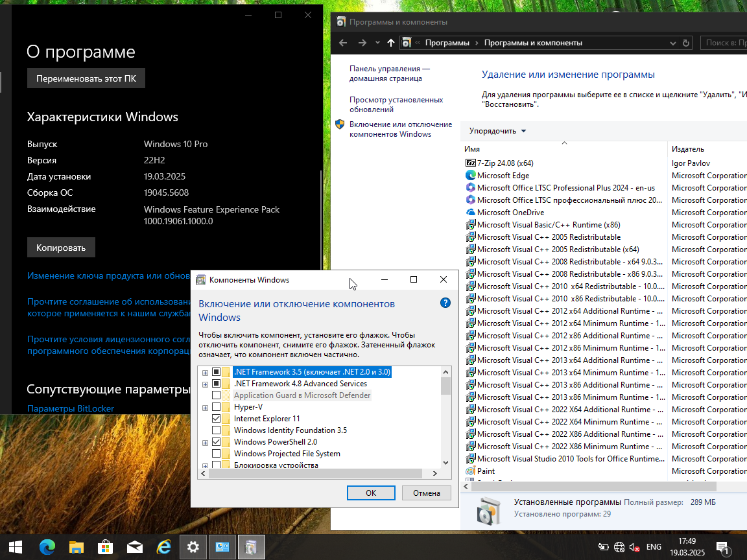747x560 pixels.
Task: Open Параметры BitLocker link
Action: pos(71,408)
